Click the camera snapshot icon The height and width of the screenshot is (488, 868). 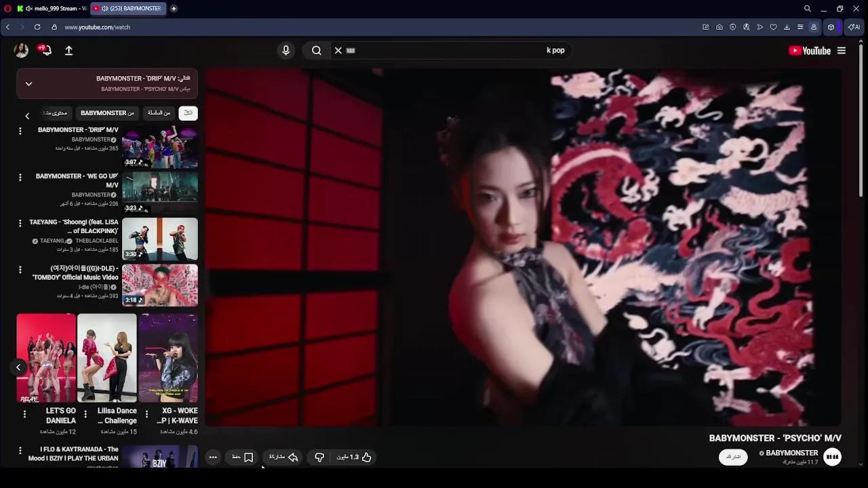click(719, 27)
